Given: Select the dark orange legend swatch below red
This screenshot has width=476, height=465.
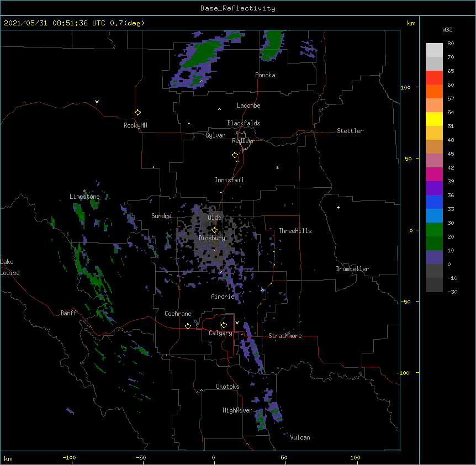Looking at the screenshot, I should point(434,91).
